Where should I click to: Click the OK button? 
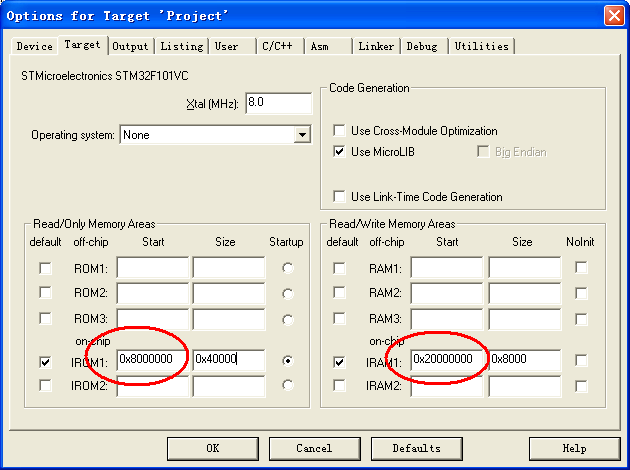212,448
